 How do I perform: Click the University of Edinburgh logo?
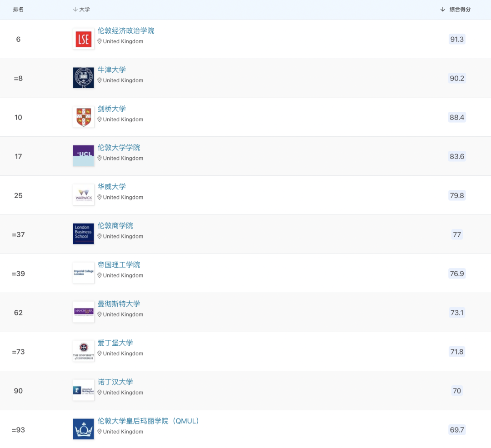83,351
